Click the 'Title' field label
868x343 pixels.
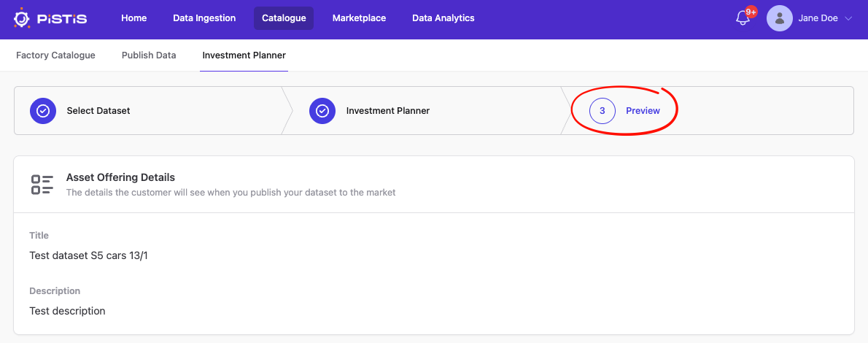[39, 236]
